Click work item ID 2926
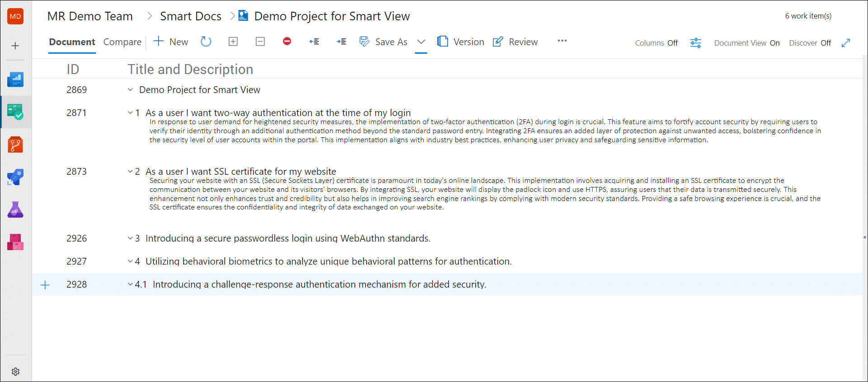 click(76, 238)
